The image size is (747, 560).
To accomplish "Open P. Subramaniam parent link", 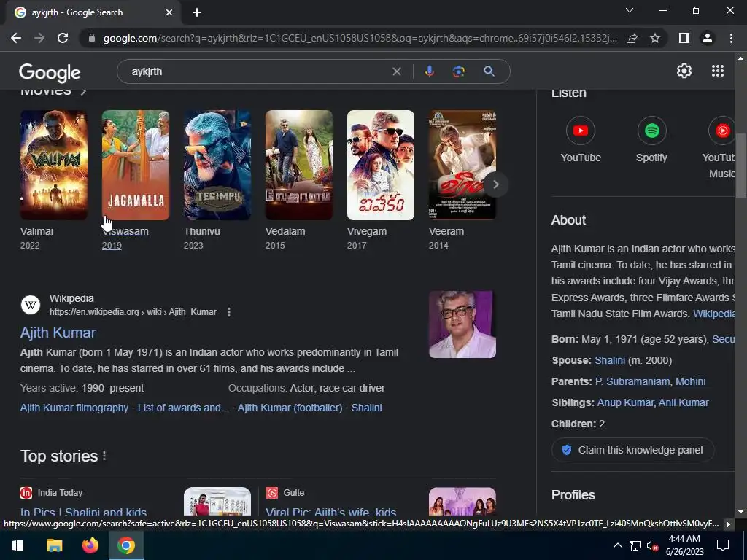I will (x=632, y=381).
